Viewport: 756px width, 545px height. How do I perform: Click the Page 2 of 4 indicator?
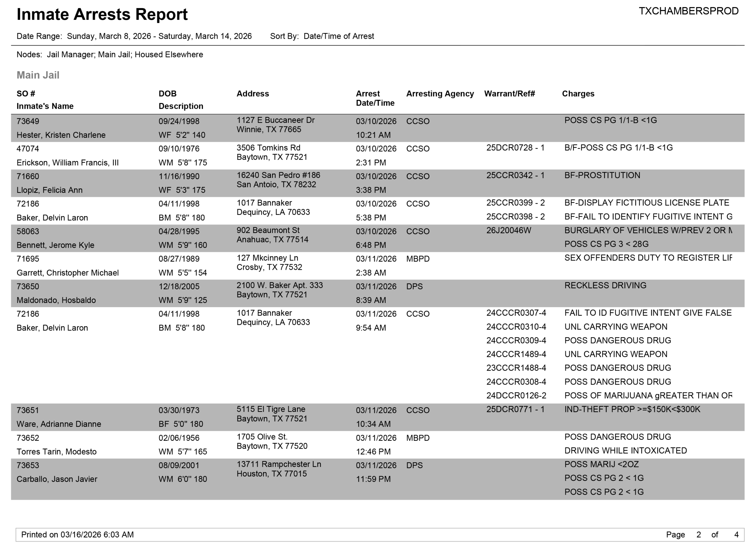click(x=702, y=535)
